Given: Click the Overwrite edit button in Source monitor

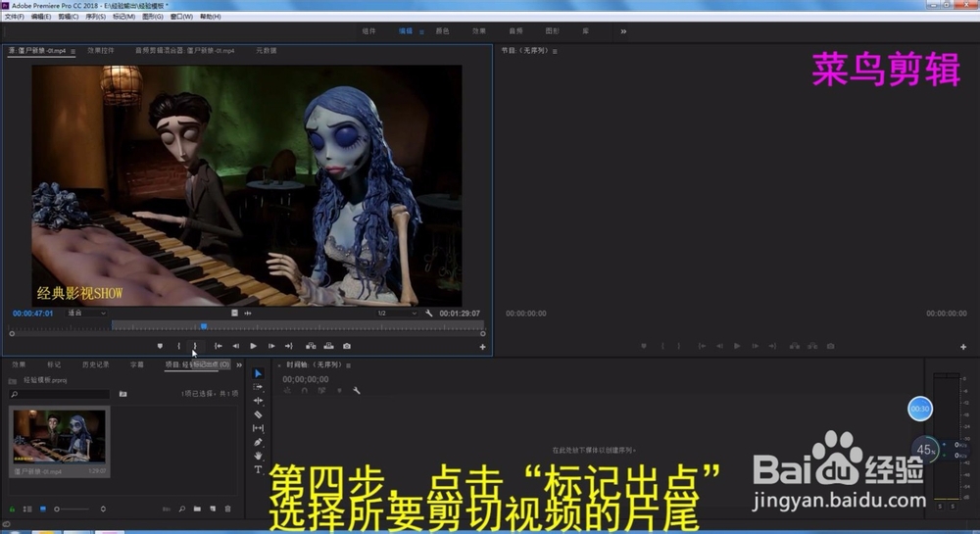Looking at the screenshot, I should [x=328, y=345].
